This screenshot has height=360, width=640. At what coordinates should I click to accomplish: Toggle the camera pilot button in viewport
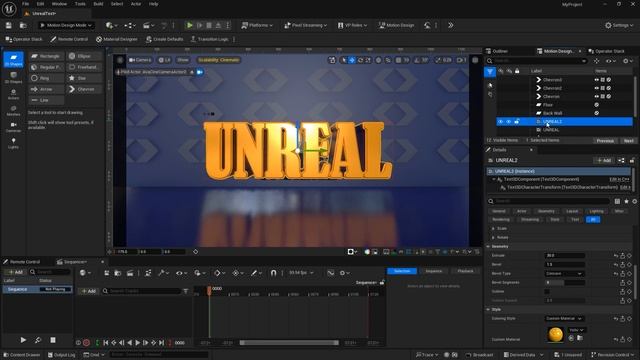tap(200, 72)
